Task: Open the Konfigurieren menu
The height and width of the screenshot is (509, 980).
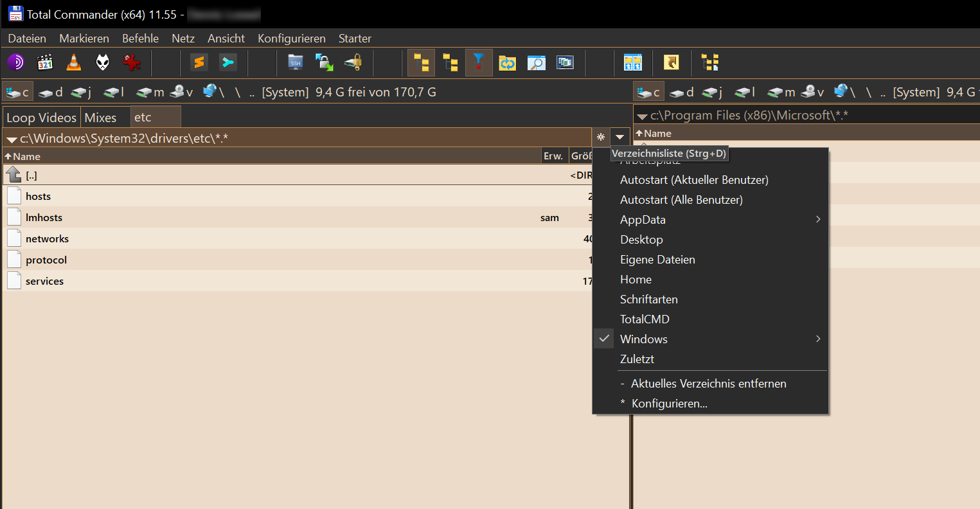Action: (291, 38)
